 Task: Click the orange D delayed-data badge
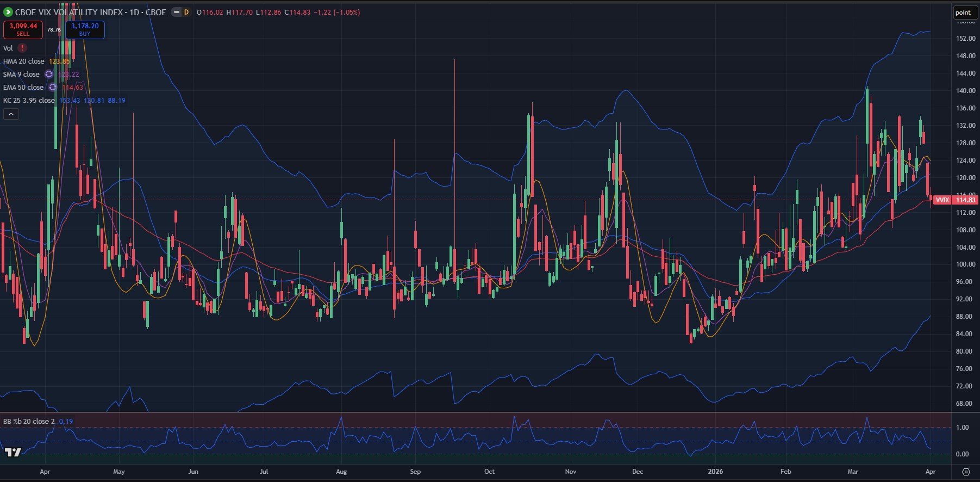186,12
